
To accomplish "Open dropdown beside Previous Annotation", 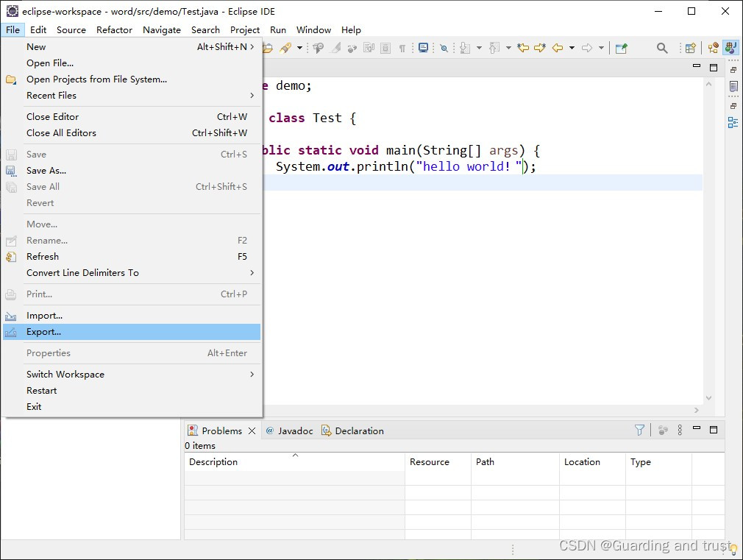I will (x=508, y=48).
